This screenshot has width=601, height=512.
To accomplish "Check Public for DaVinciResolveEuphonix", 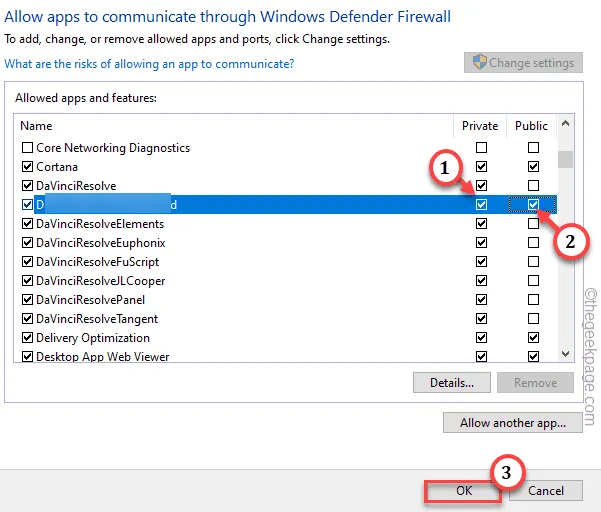I will coord(533,243).
